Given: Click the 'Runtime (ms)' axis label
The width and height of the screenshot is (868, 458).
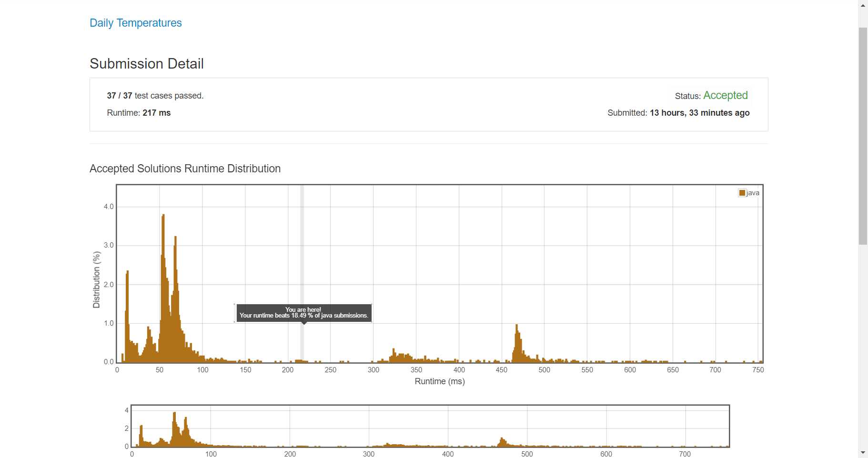Looking at the screenshot, I should [440, 381].
